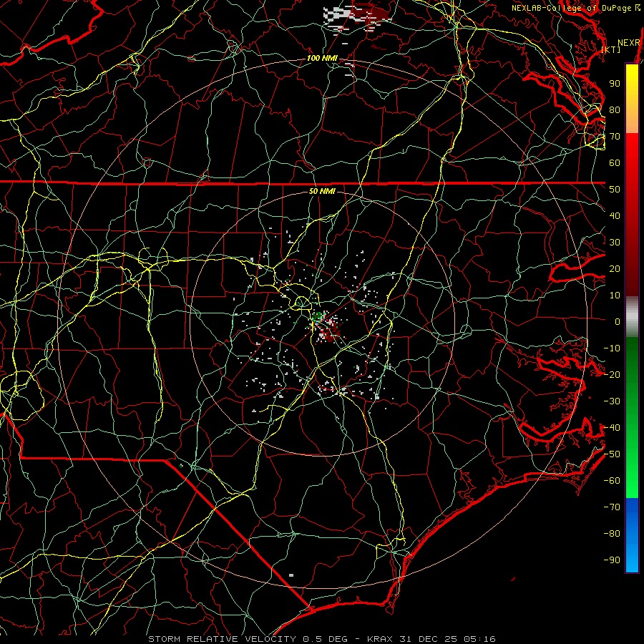Image resolution: width=644 pixels, height=644 pixels.
Task: Click the -10 value on the color scale
Action: 612,348
